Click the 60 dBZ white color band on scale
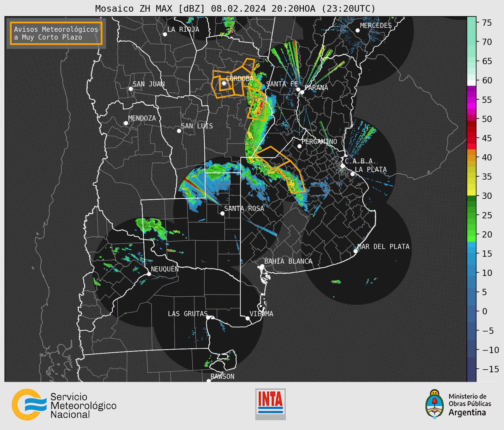The width and height of the screenshot is (504, 430). click(471, 83)
